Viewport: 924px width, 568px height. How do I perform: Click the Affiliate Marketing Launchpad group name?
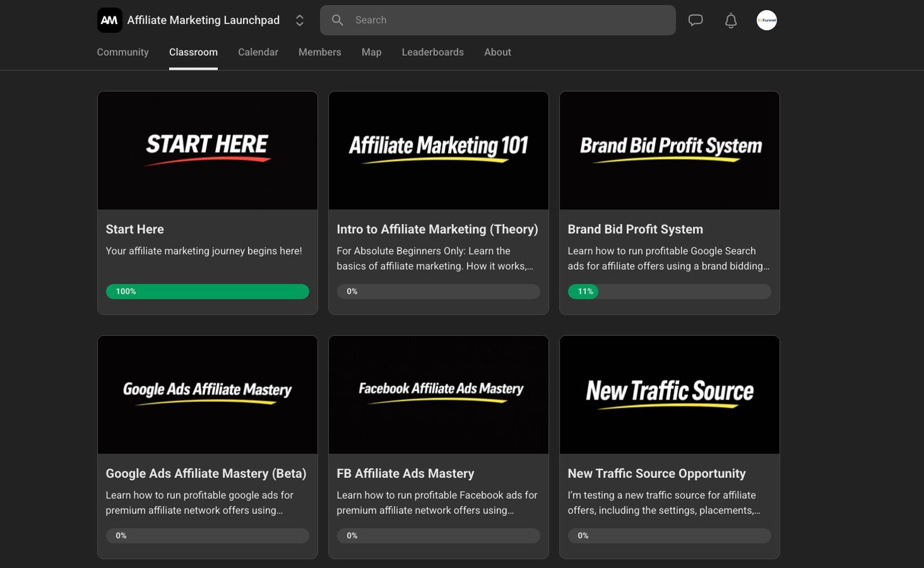point(203,20)
